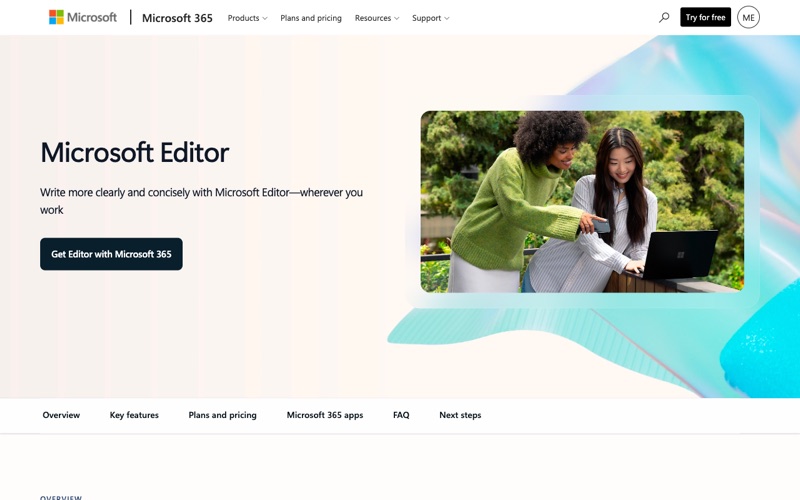Jump to FAQ section tab
800x500 pixels.
tap(401, 415)
